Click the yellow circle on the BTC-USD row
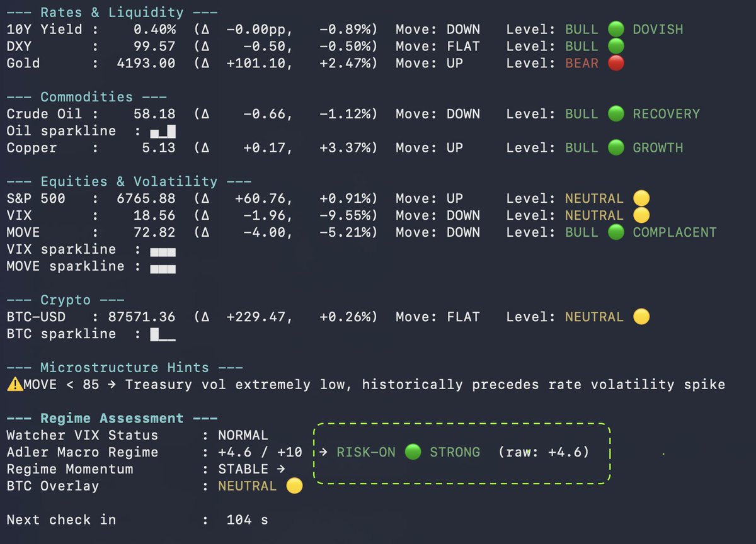 click(x=641, y=317)
